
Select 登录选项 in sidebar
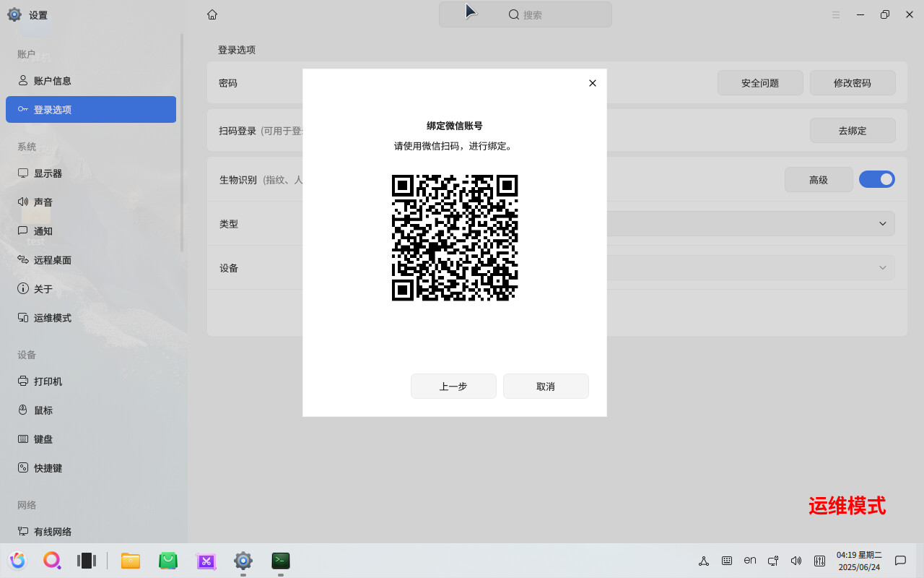click(x=91, y=110)
